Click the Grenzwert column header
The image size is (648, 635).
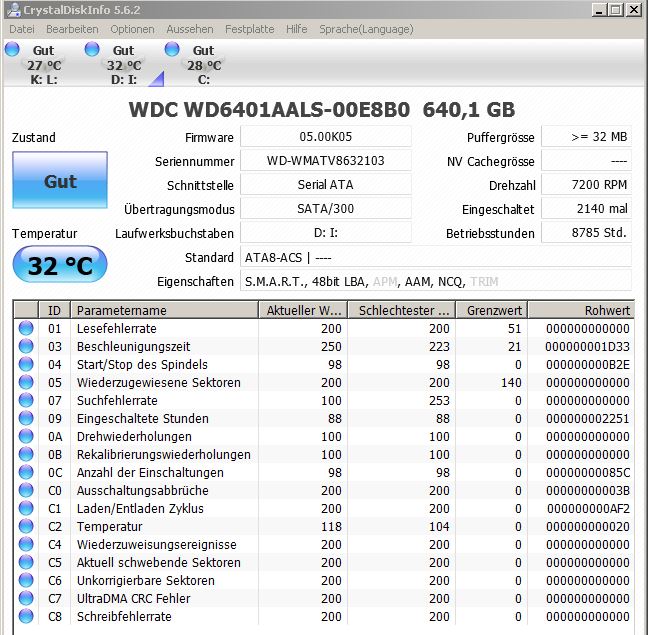click(x=491, y=310)
